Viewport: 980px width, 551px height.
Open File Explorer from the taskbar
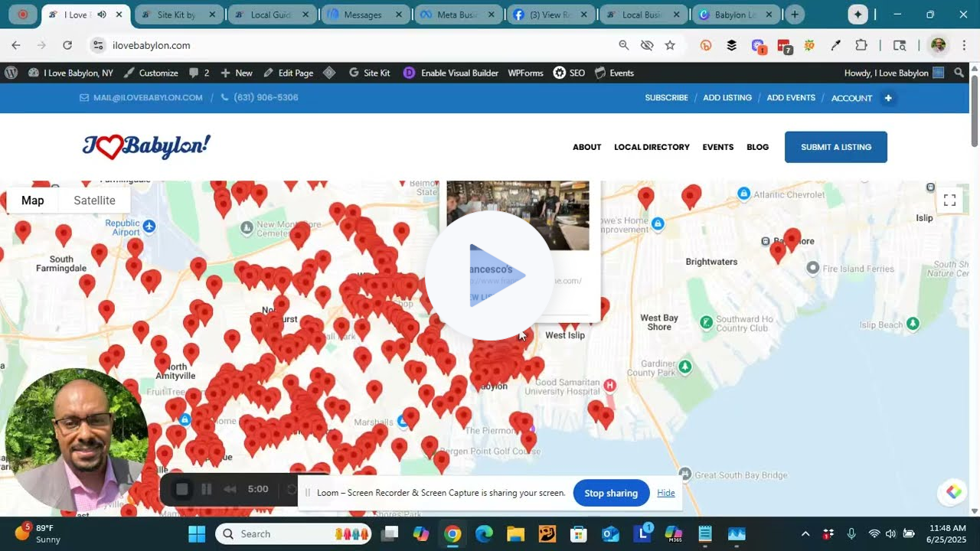[515, 533]
